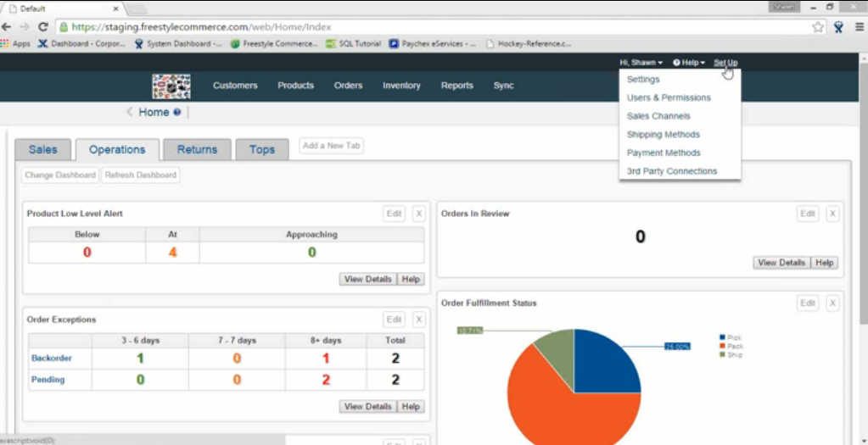Image resolution: width=868 pixels, height=445 pixels.
Task: Switch to the Returns dashboard tab
Action: [197, 150]
